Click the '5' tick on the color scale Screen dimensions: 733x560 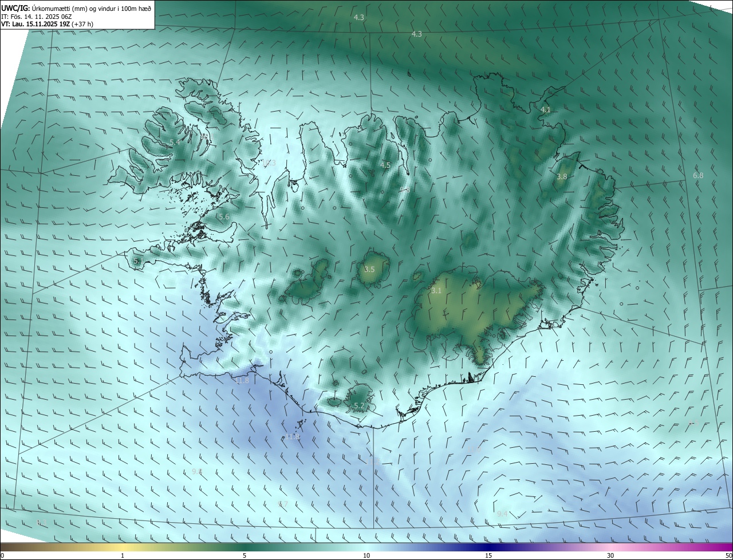click(245, 555)
